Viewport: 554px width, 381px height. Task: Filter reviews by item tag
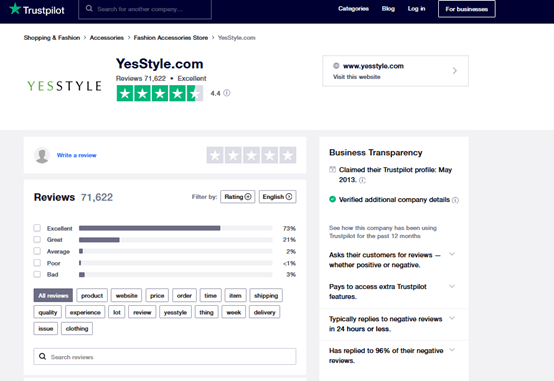click(235, 295)
